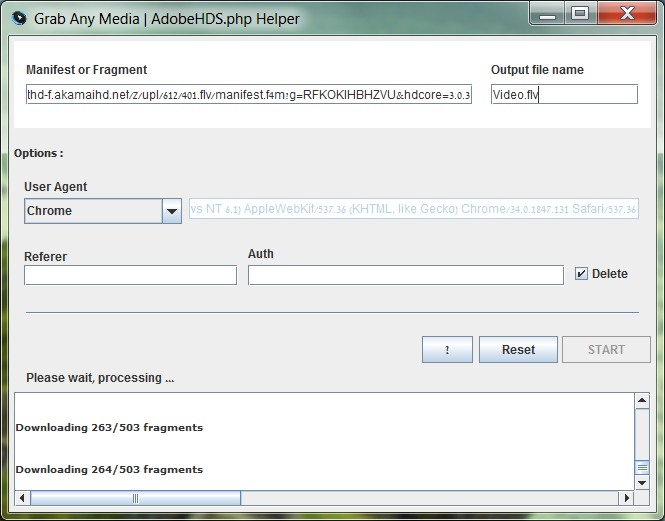Screen dimensions: 665x521
Task: Click the user agent string text field
Action: 414,209
